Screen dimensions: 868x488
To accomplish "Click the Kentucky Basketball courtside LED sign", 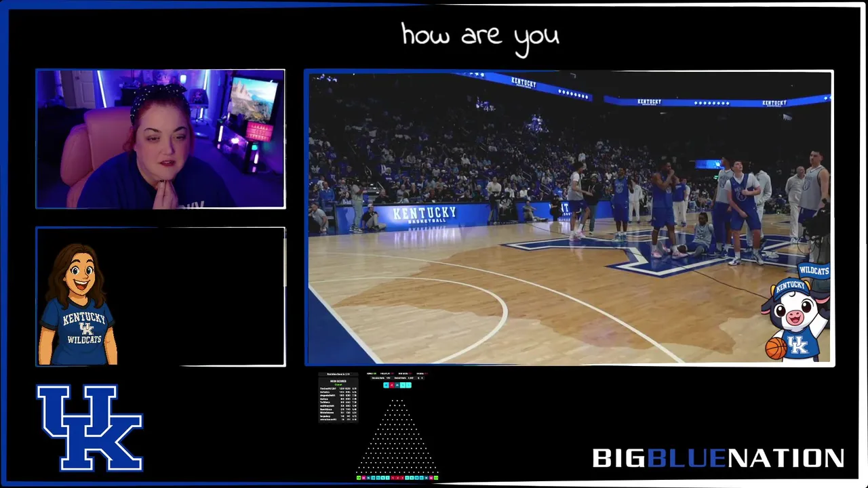I will point(425,215).
